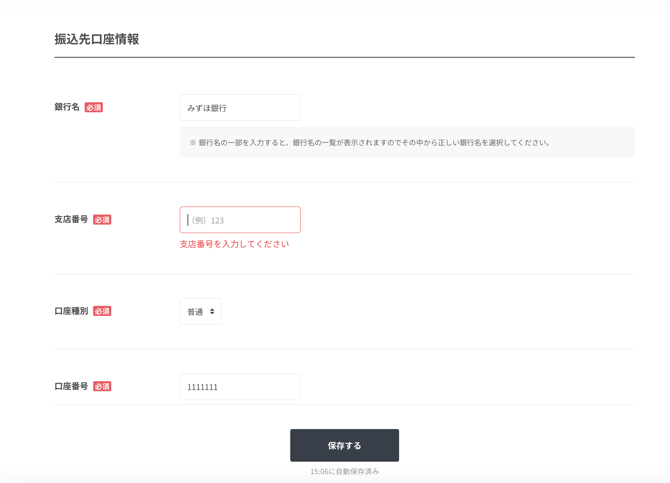Click the 振込先口座情報 section heading
Viewport: 670px width, 483px height.
click(97, 39)
